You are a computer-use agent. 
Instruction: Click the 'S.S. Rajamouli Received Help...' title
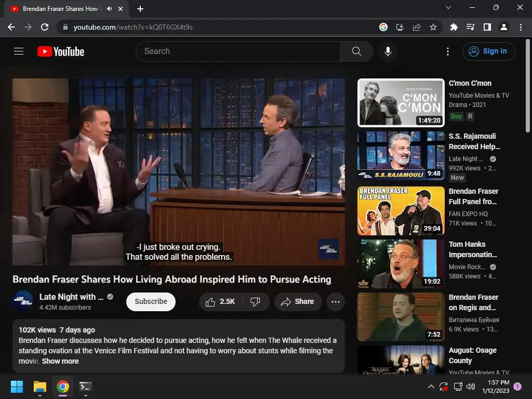(474, 141)
